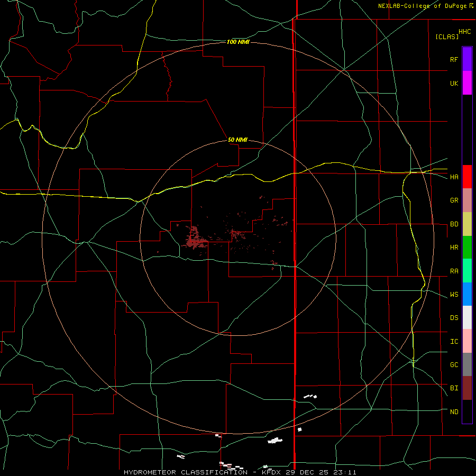Click the BD yellow legend swatch
Image resolution: width=476 pixels, height=476 pixels.
click(467, 224)
